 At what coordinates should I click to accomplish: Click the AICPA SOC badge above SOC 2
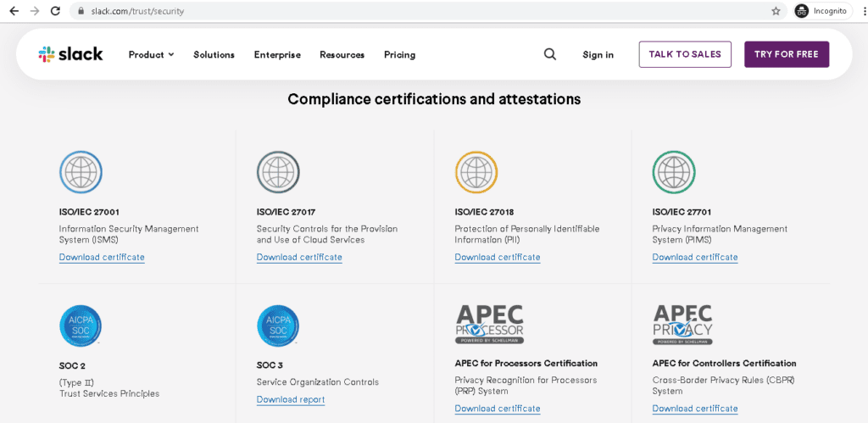(x=81, y=326)
